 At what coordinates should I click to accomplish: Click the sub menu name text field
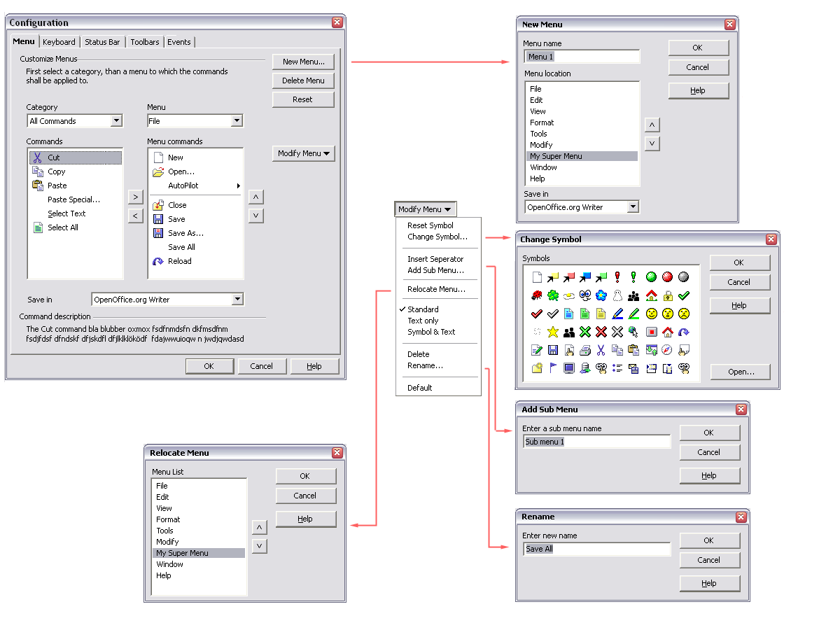point(596,442)
